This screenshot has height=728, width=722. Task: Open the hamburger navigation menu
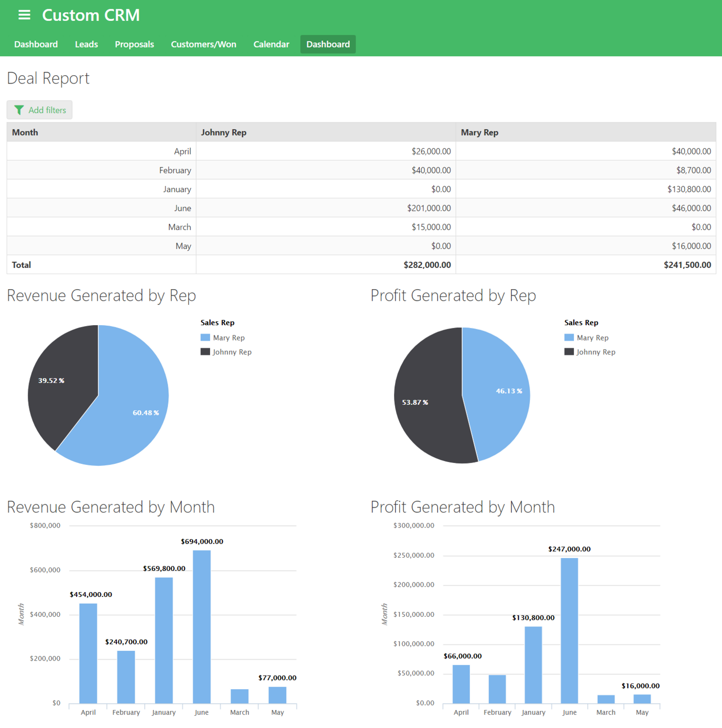pyautogui.click(x=24, y=15)
